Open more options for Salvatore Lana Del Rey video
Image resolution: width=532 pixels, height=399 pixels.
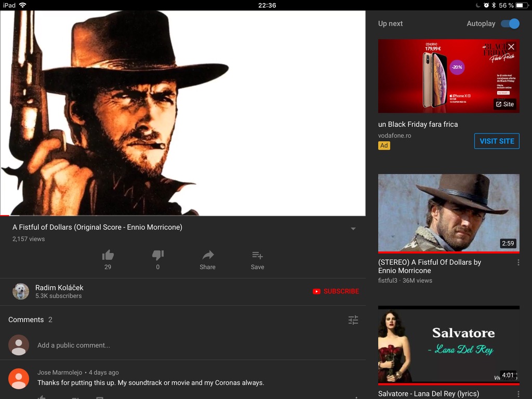pyautogui.click(x=518, y=394)
